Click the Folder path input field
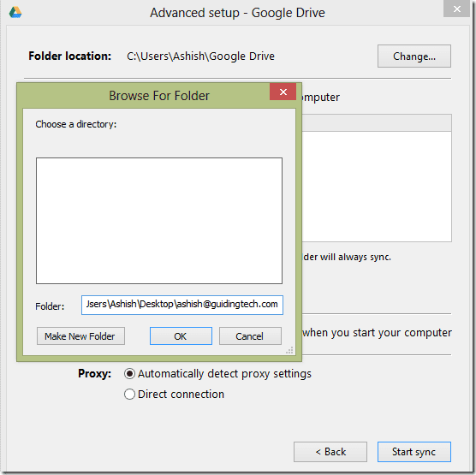Viewport: 476px width, 475px height. pyautogui.click(x=182, y=305)
